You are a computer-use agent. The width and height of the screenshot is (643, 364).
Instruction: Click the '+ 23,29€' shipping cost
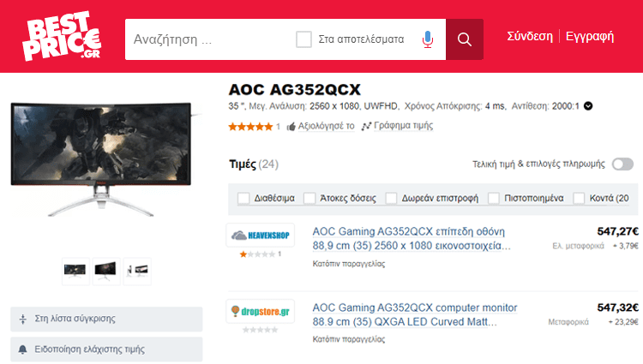click(623, 322)
